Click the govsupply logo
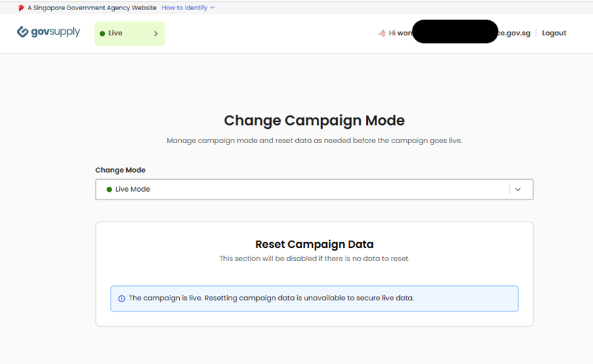 pyautogui.click(x=49, y=32)
